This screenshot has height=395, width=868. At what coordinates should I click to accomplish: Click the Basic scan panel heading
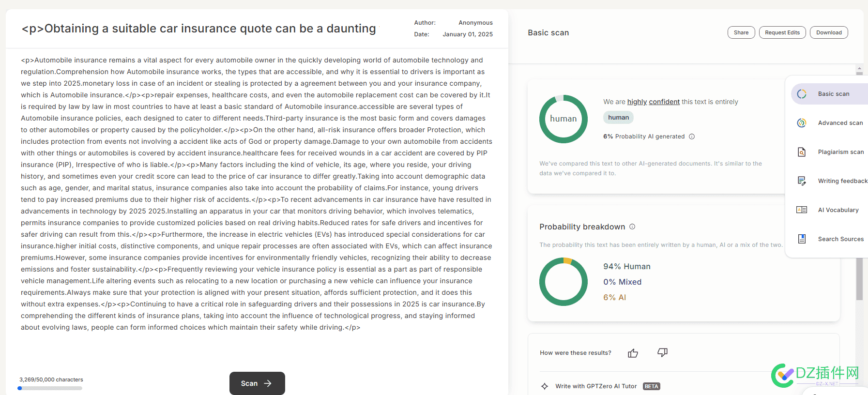(x=548, y=32)
